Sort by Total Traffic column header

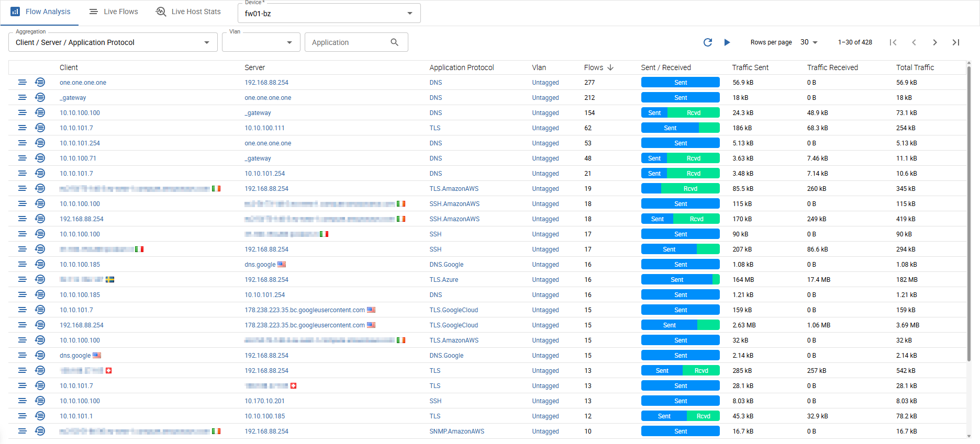(x=915, y=67)
